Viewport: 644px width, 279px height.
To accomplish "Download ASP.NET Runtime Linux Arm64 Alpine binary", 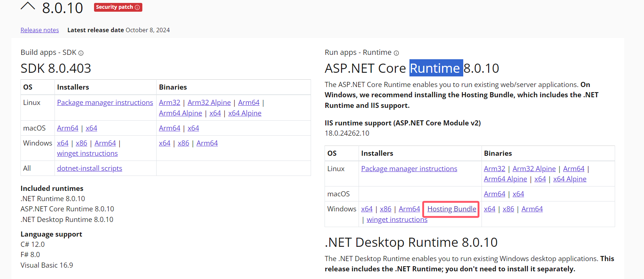I will coord(505,179).
